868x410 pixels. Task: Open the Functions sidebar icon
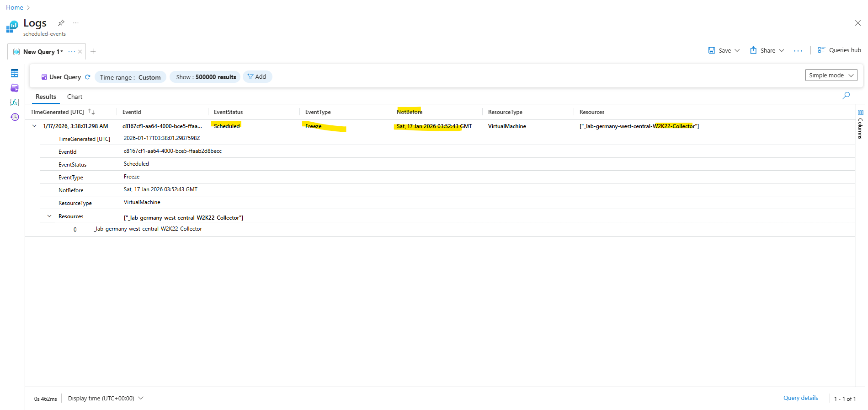[x=15, y=102]
